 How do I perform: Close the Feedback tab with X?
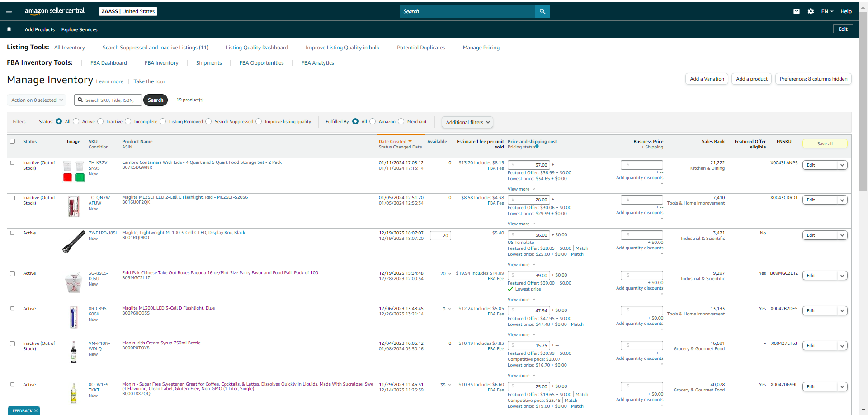point(36,411)
